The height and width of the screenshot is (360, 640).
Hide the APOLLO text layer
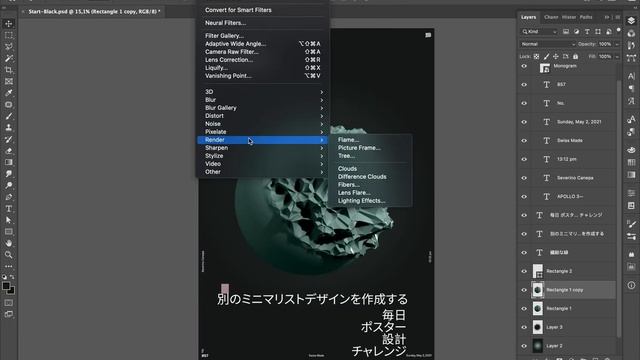pos(524,197)
